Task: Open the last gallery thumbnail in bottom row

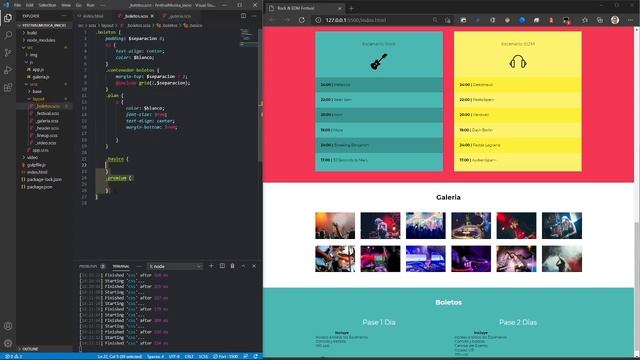Action: (562, 258)
